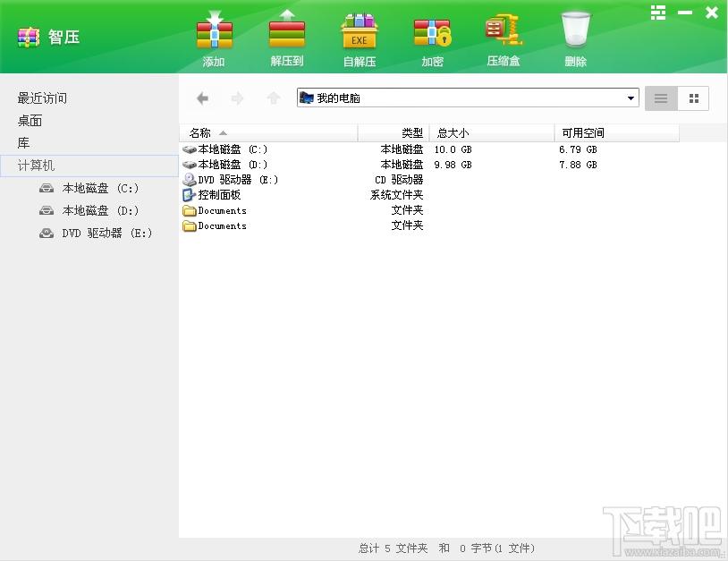The height and width of the screenshot is (561, 728).
Task: Sort by 类型 column header
Action: pyautogui.click(x=394, y=133)
